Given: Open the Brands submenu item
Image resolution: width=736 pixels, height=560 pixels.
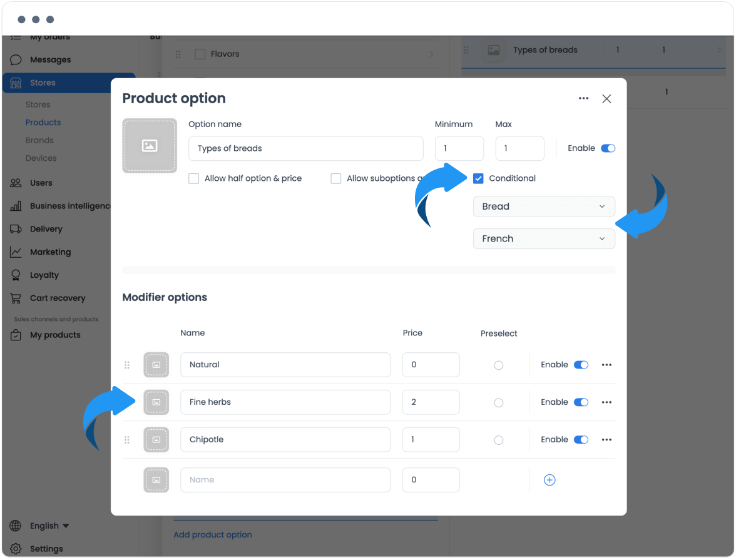Looking at the screenshot, I should point(39,140).
